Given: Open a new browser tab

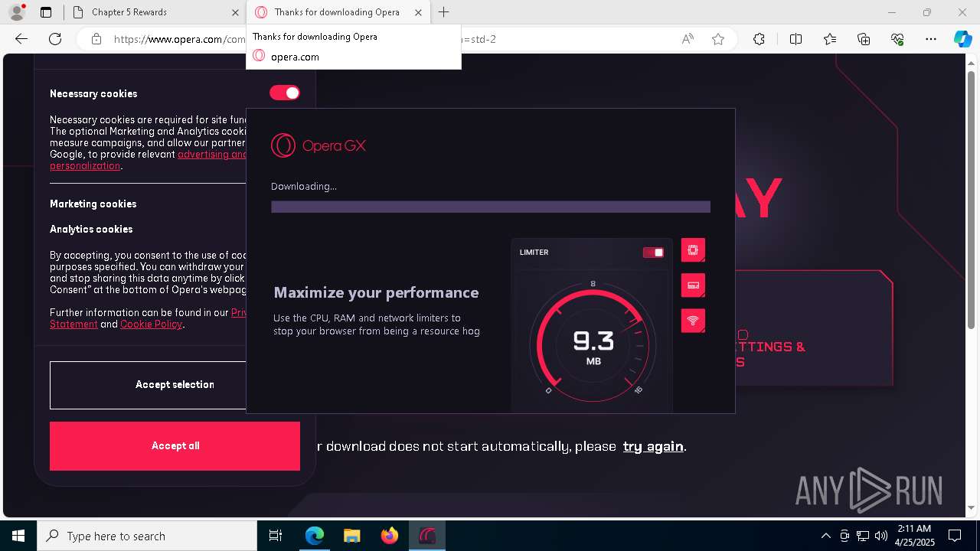Looking at the screenshot, I should point(444,12).
